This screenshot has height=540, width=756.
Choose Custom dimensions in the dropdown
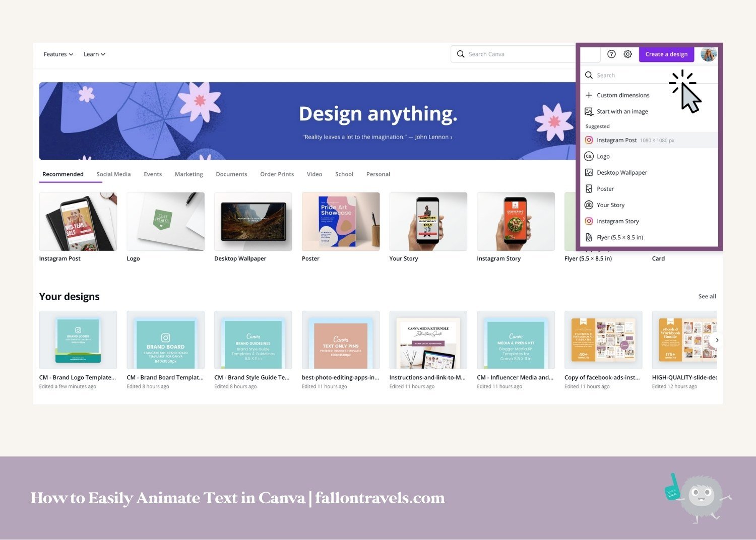click(649, 95)
